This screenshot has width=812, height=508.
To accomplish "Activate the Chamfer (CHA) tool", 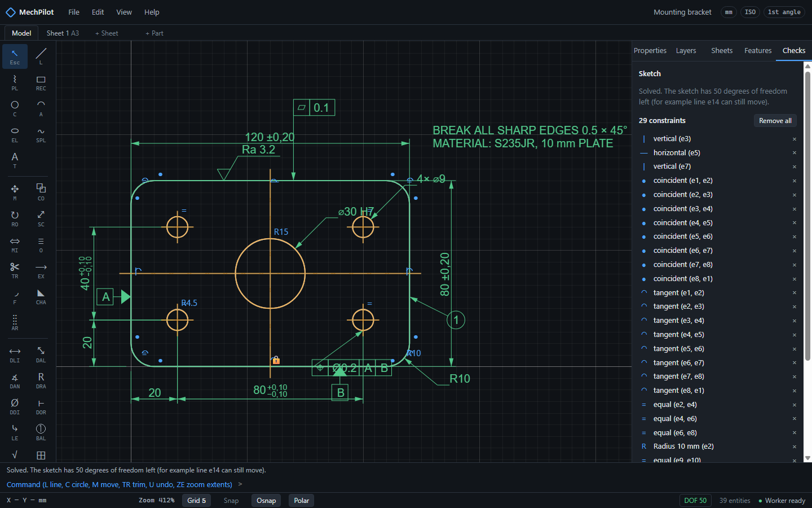I will tap(41, 296).
